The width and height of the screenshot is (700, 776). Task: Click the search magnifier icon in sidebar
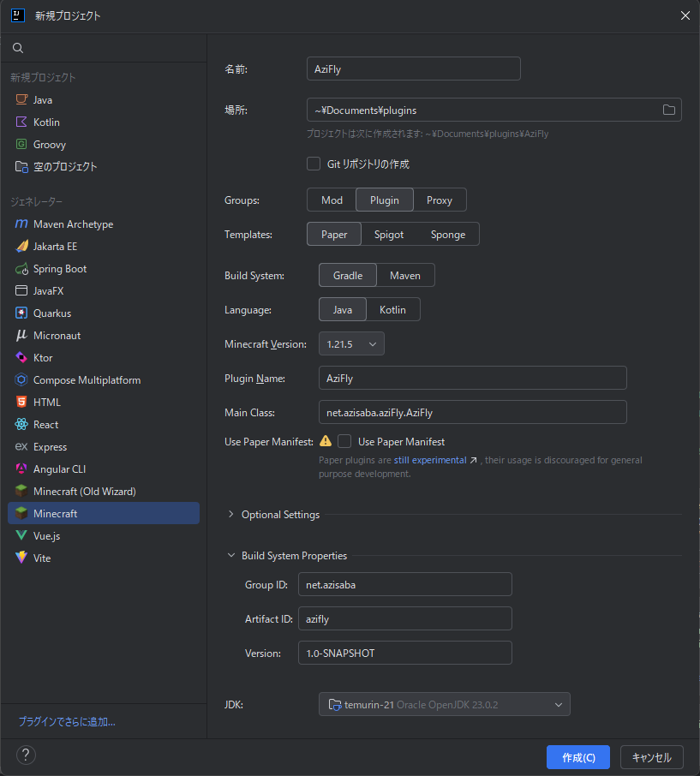[18, 48]
